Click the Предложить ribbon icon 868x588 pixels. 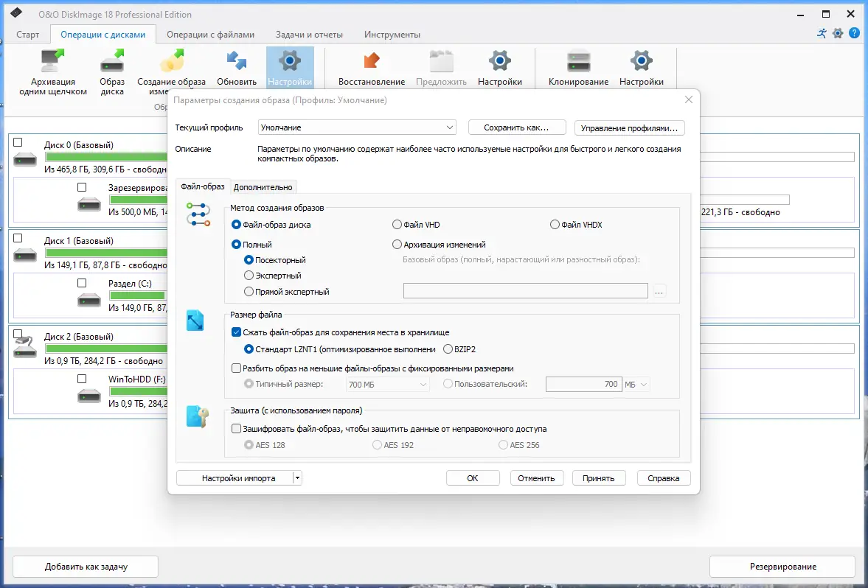(441, 61)
